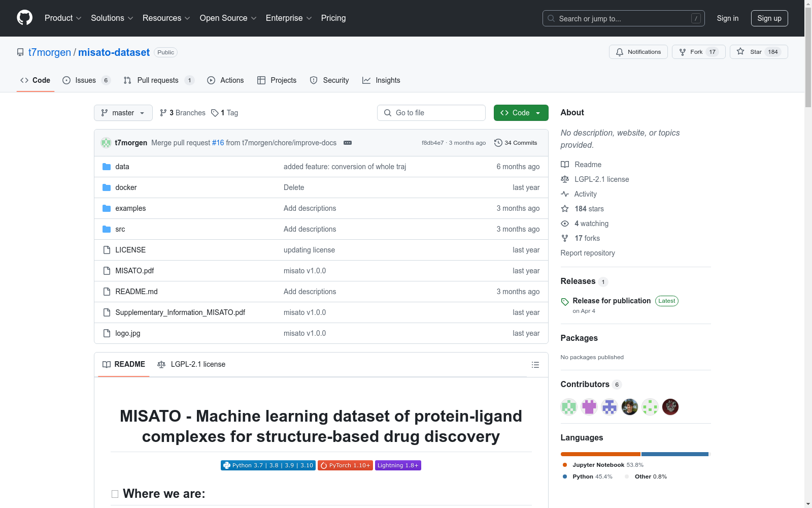Open the green Code dropdown

point(521,113)
